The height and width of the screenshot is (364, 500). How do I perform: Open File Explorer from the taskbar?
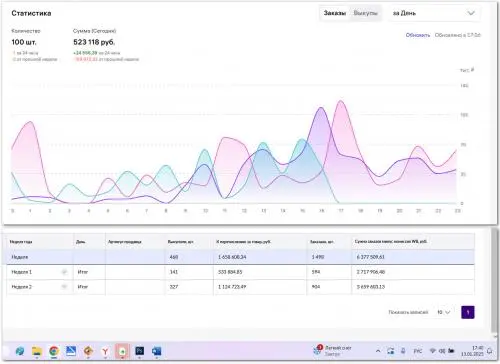[x=37, y=351]
